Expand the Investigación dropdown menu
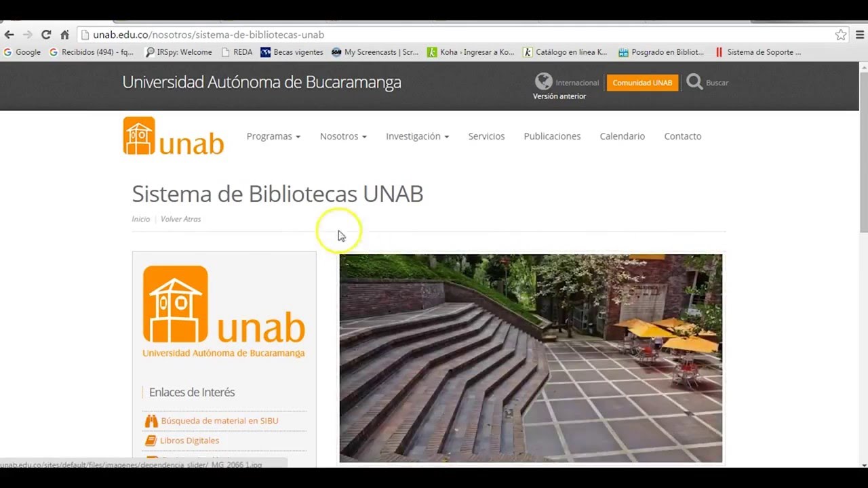The width and height of the screenshot is (868, 488). coord(417,136)
